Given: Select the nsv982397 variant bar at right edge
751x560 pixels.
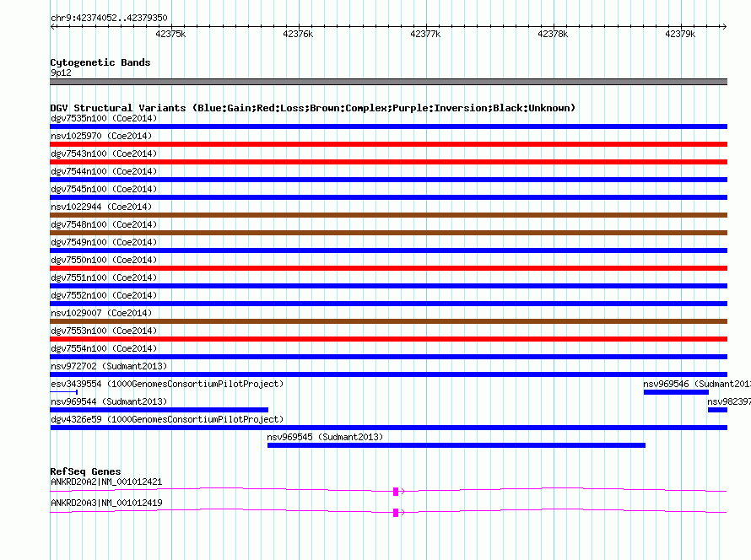Looking at the screenshot, I should pos(717,410).
